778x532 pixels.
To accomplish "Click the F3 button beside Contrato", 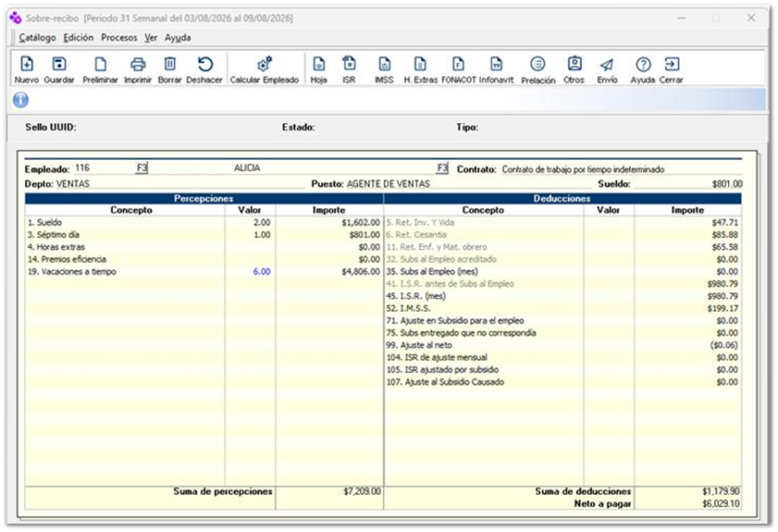I will coord(442,167).
